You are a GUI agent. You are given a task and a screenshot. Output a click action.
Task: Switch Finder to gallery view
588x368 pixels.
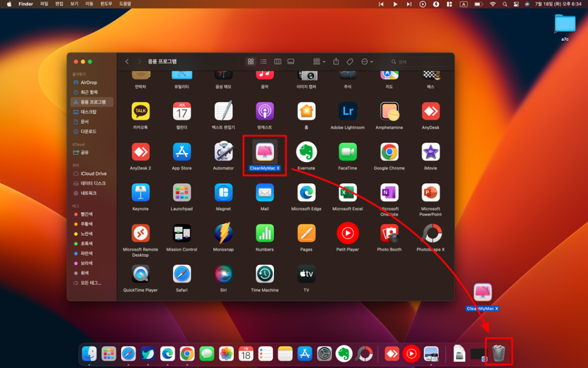290,62
